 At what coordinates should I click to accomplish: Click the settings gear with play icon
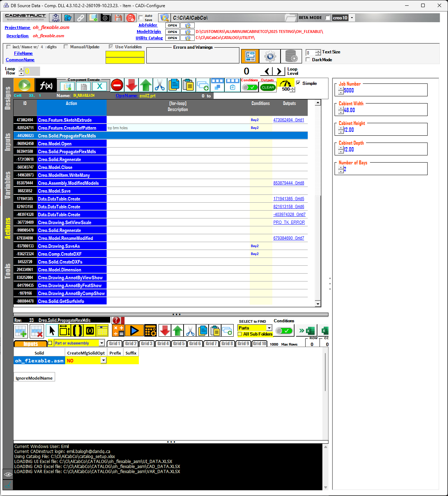tap(270, 56)
